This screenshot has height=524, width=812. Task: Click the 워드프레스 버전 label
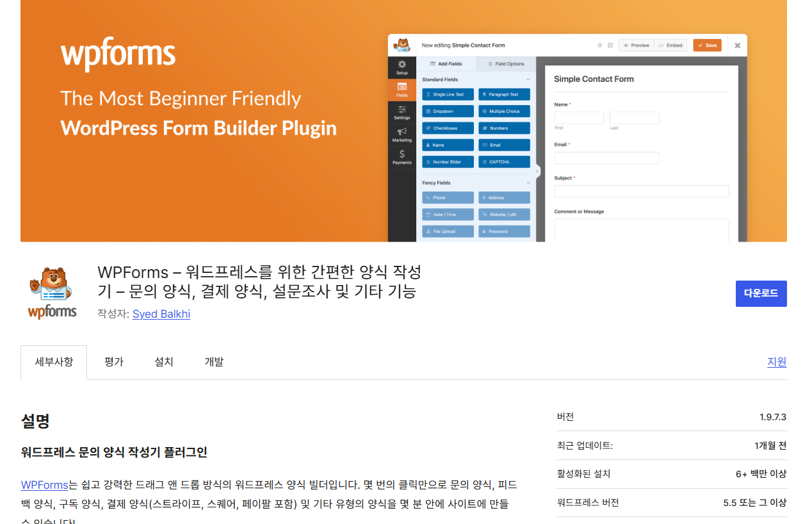pos(588,503)
